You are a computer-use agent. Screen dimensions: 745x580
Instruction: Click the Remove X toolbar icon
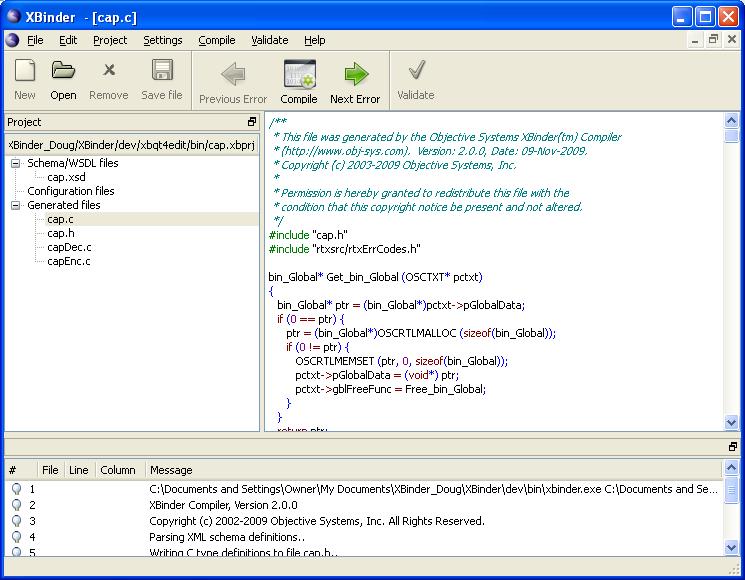(x=109, y=70)
